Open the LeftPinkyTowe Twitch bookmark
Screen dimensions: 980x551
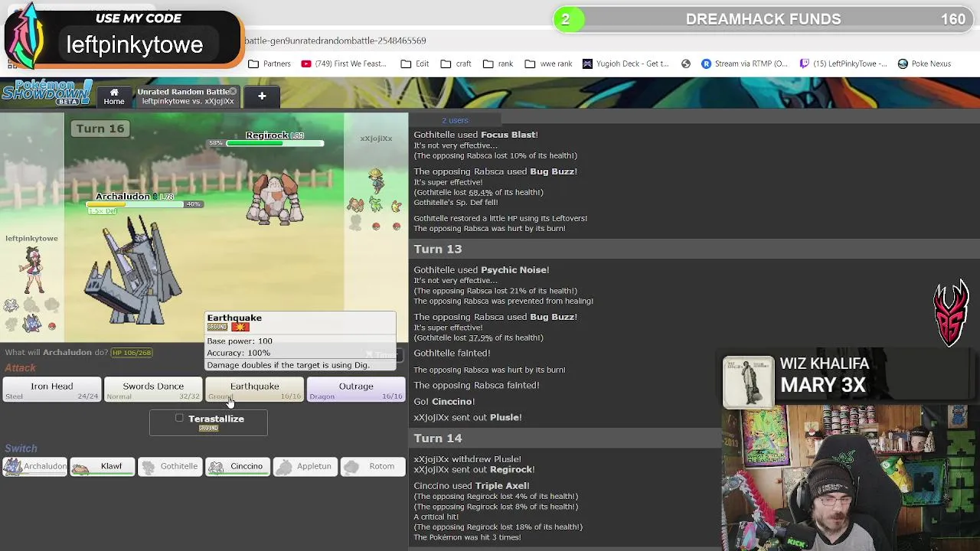(x=844, y=64)
